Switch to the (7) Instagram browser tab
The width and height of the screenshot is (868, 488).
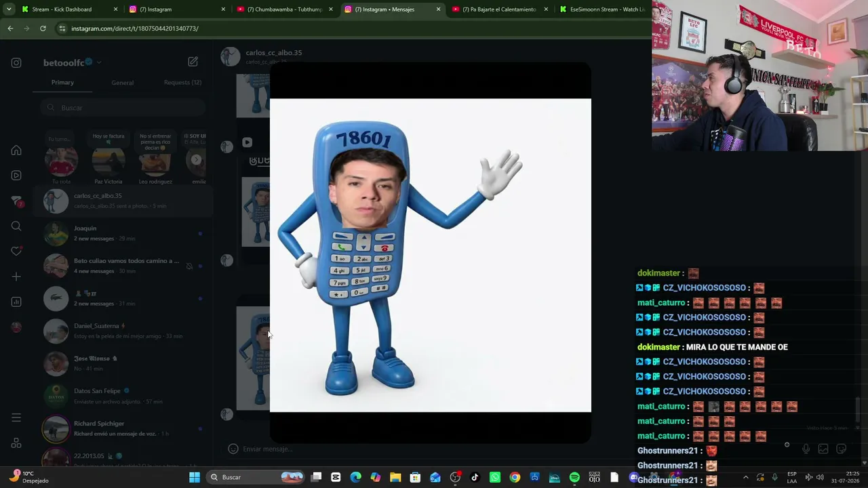pyautogui.click(x=179, y=9)
